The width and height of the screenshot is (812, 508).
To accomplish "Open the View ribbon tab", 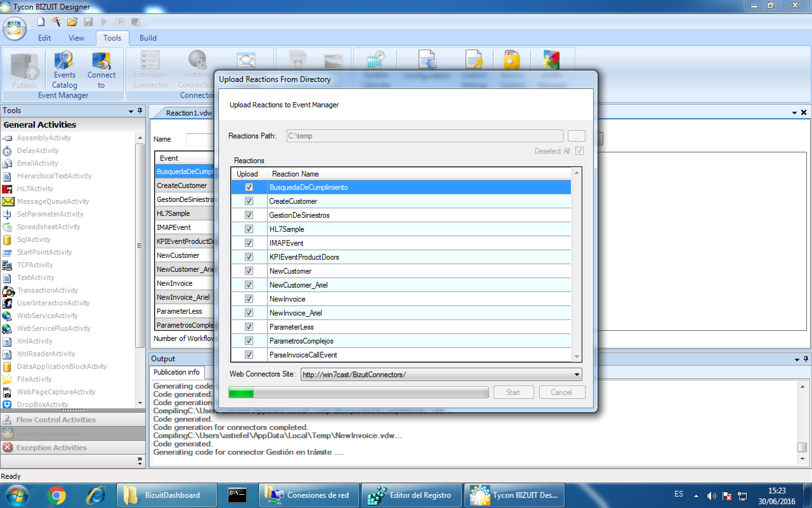I will (76, 38).
